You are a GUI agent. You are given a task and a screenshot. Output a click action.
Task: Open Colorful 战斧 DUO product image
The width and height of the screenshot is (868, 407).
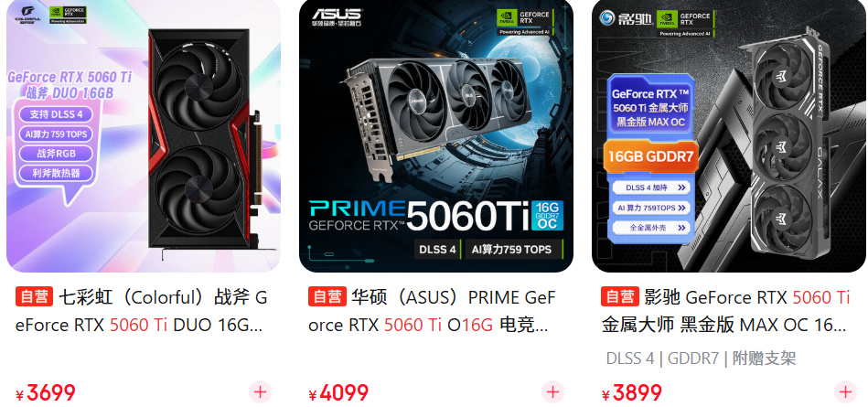point(144,135)
